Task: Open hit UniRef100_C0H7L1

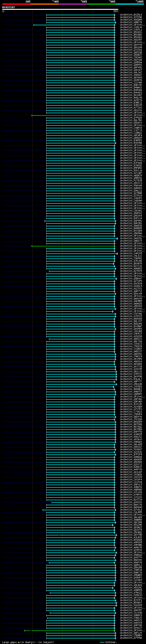Action: [x=131, y=30]
